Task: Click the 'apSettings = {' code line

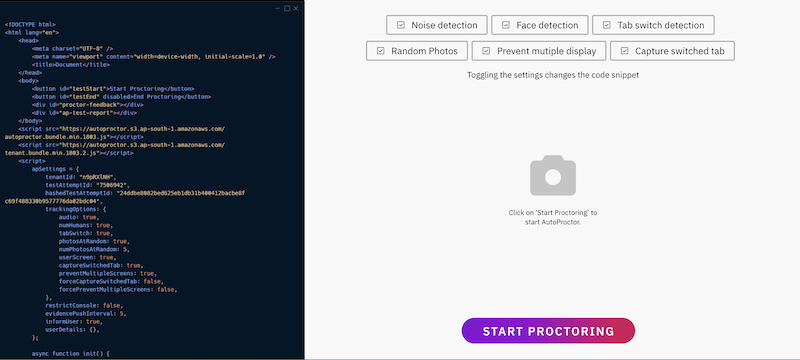Action: [56, 169]
